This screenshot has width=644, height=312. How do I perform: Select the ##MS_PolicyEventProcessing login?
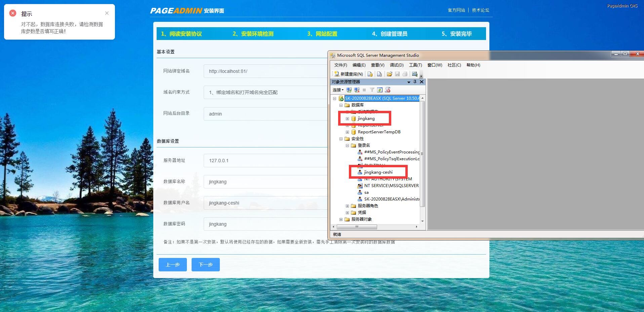[x=392, y=152]
